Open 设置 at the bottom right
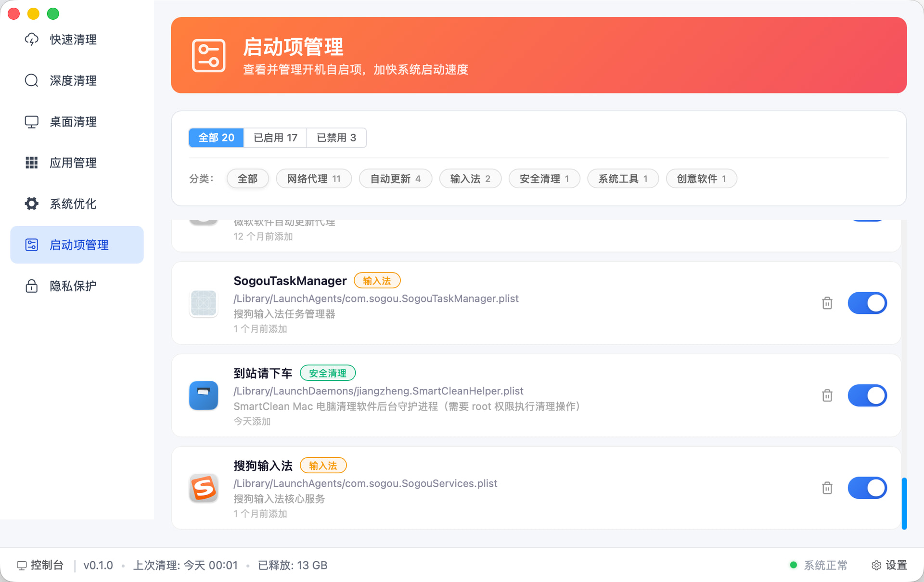Viewport: 924px width, 582px height. (889, 565)
